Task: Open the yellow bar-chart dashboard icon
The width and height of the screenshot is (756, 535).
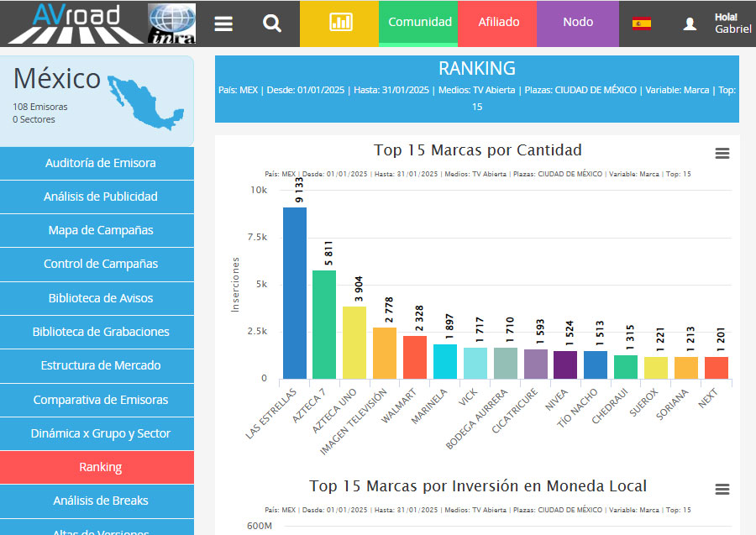Action: tap(339, 24)
